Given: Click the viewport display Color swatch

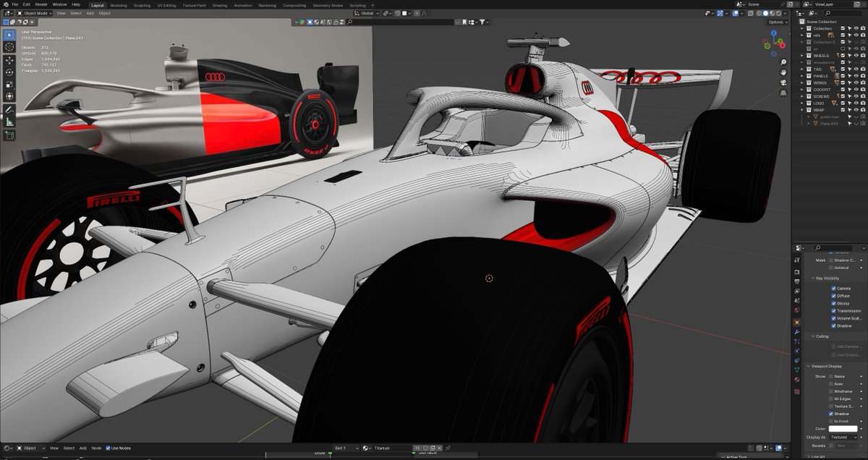Looking at the screenshot, I should 843,429.
